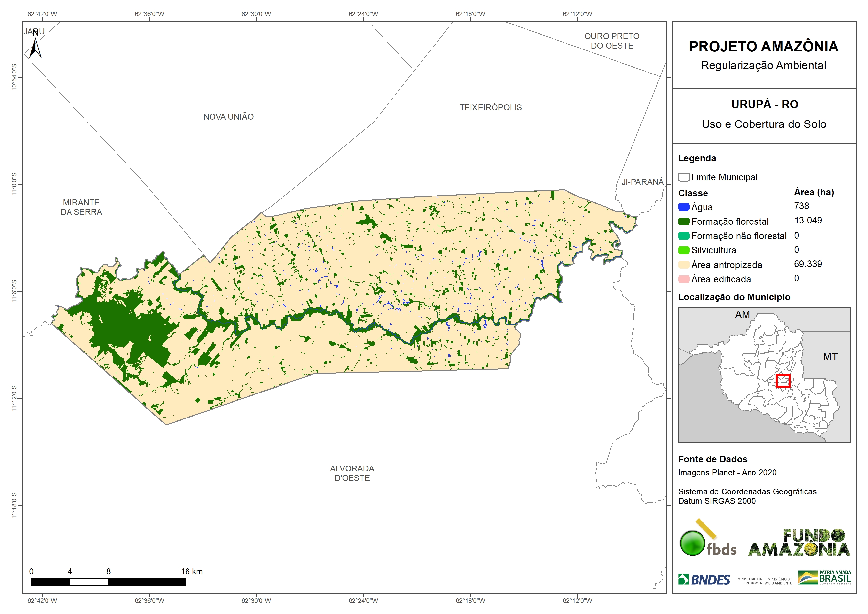Click the blue Água legend swatch

(x=683, y=207)
